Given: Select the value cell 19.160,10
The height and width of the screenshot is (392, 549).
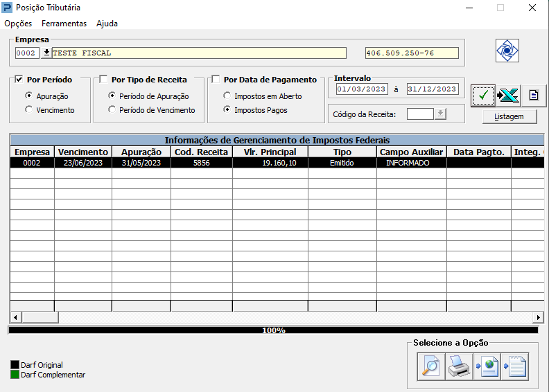Looking at the screenshot, I should 270,163.
